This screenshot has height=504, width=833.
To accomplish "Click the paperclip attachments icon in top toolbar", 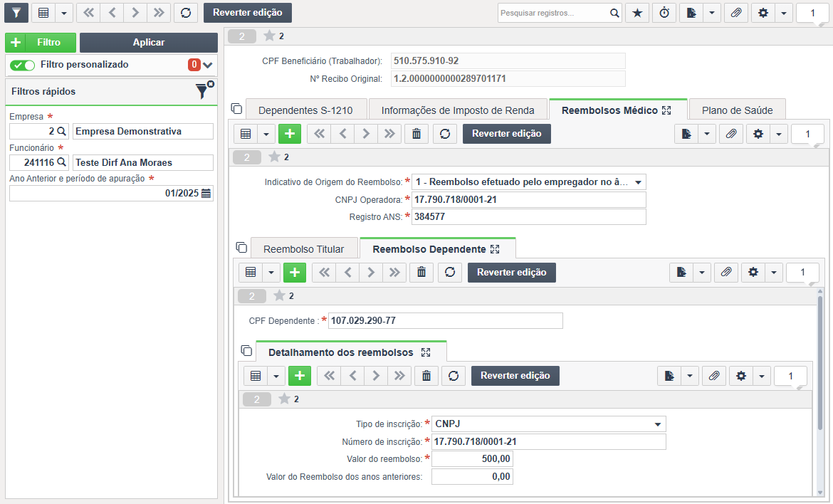I will click(735, 13).
